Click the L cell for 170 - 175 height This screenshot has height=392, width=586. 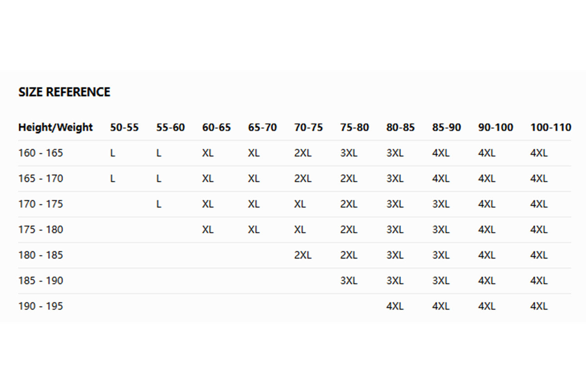pos(159,204)
